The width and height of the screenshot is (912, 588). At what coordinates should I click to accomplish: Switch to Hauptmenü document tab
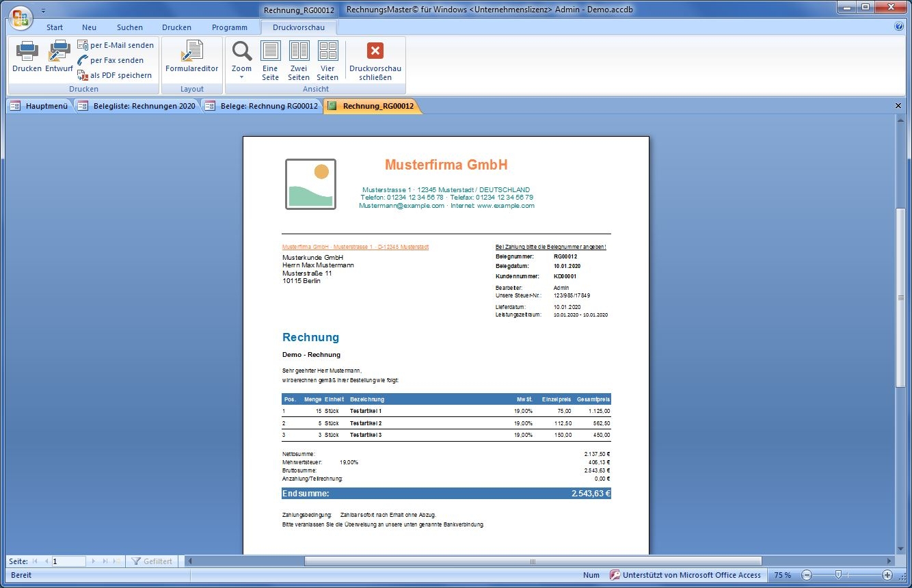(x=39, y=106)
